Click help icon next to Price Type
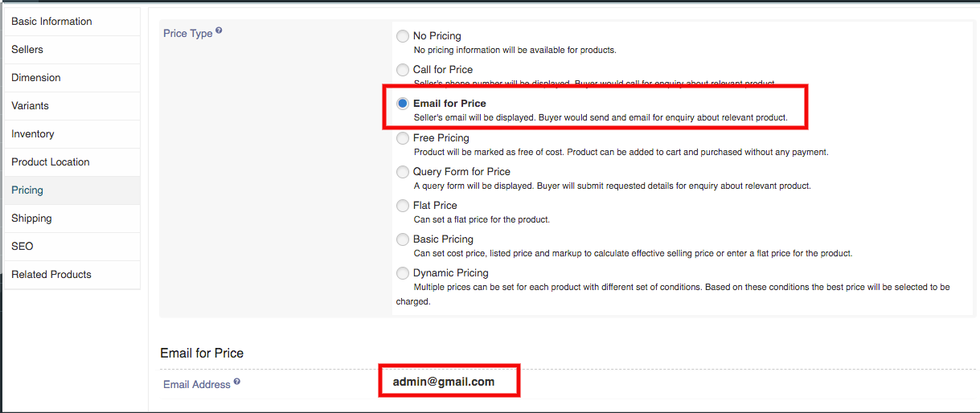Image resolution: width=980 pixels, height=413 pixels. click(x=219, y=32)
